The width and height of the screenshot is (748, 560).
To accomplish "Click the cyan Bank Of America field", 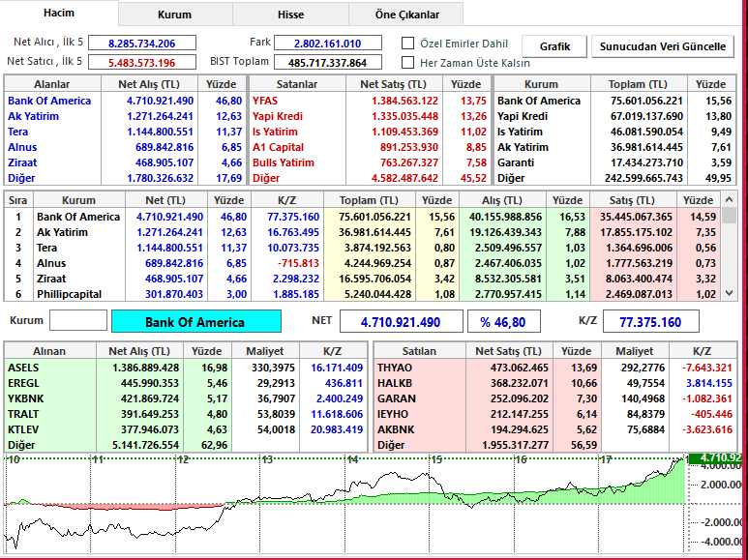I will pyautogui.click(x=196, y=321).
